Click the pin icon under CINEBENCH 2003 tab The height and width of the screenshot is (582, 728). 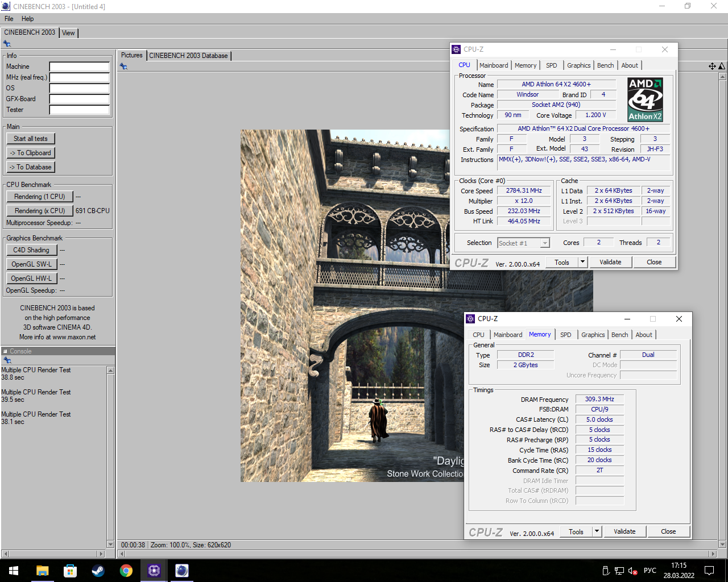[7, 44]
